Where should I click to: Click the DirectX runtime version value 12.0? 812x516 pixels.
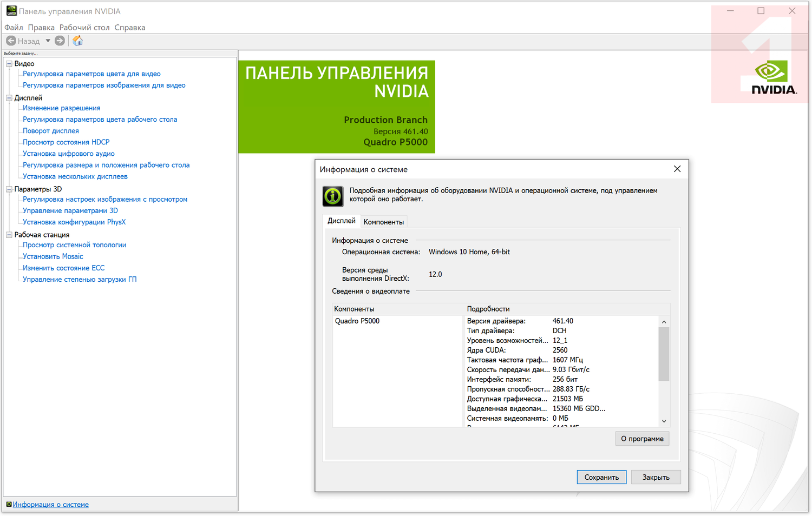(x=435, y=275)
